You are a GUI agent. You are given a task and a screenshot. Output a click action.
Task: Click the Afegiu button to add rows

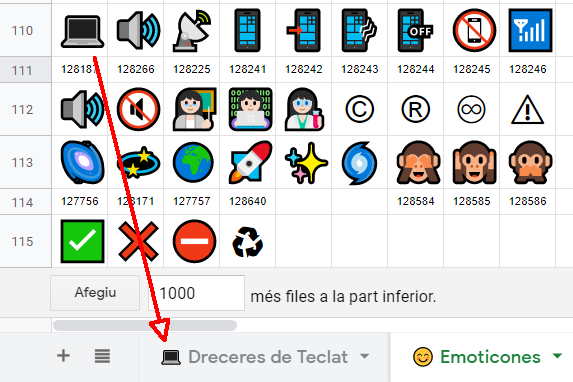coord(95,293)
